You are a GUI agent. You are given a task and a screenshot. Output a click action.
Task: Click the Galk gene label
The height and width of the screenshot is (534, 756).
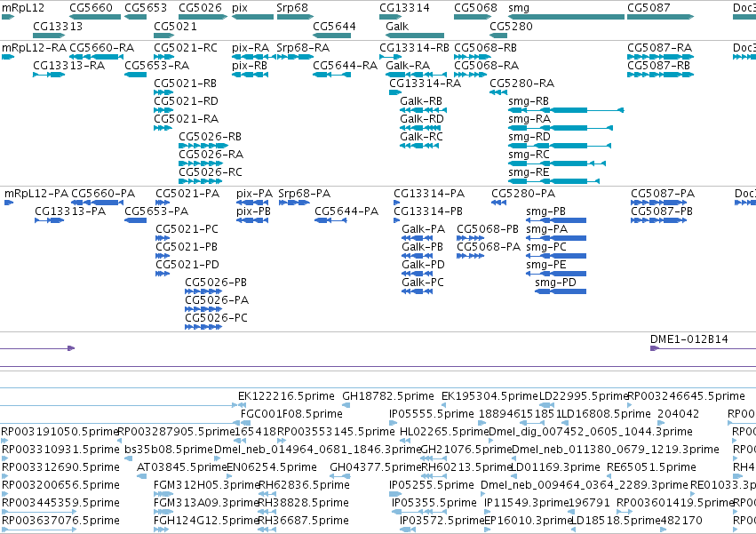397,26
